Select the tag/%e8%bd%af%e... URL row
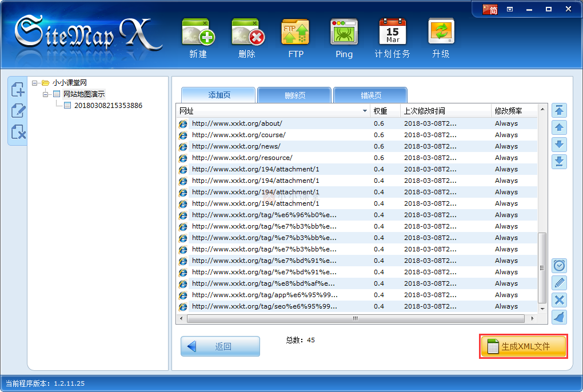Viewport: 583px width, 392px height. (x=357, y=283)
